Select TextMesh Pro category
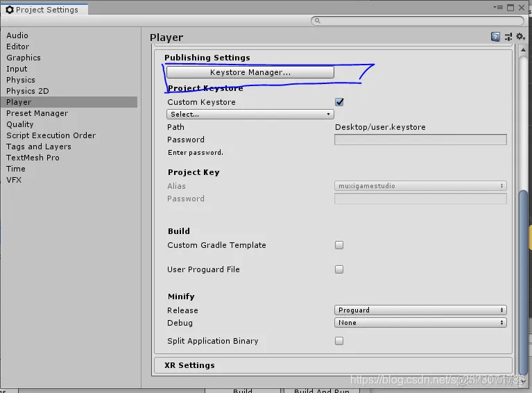This screenshot has height=393, width=532. coord(33,158)
